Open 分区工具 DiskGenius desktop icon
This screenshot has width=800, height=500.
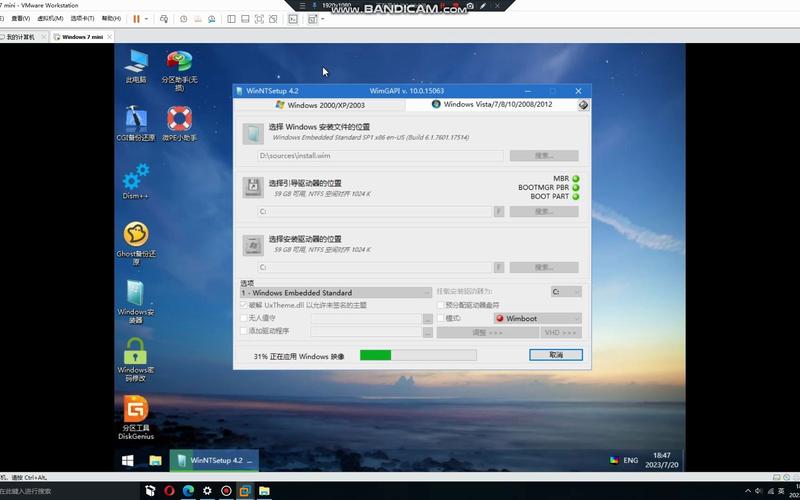(136, 417)
